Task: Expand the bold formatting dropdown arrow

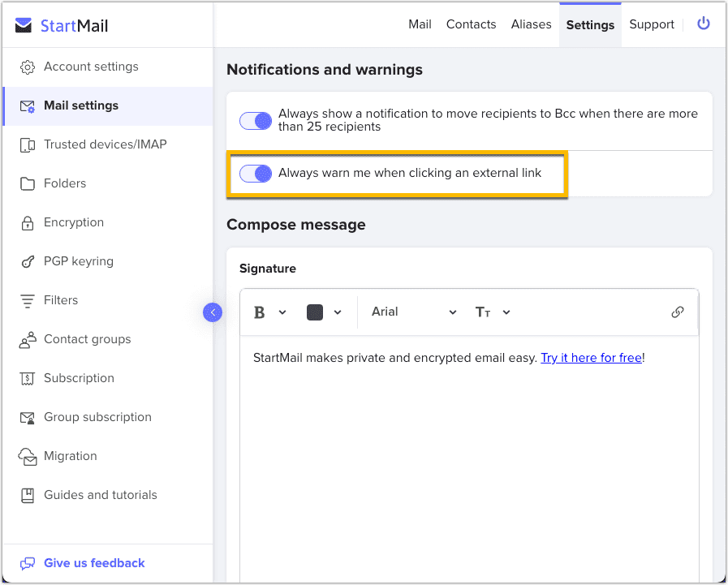Action: coord(282,312)
